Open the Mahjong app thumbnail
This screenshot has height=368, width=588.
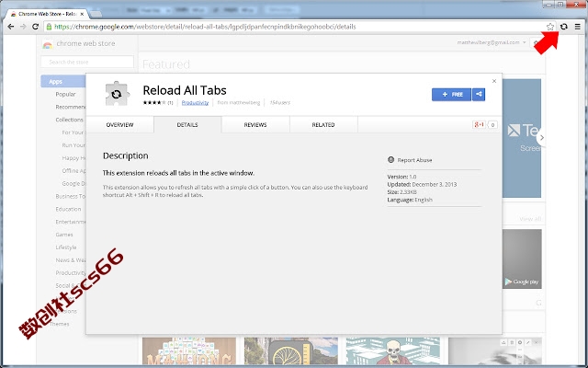point(189,351)
